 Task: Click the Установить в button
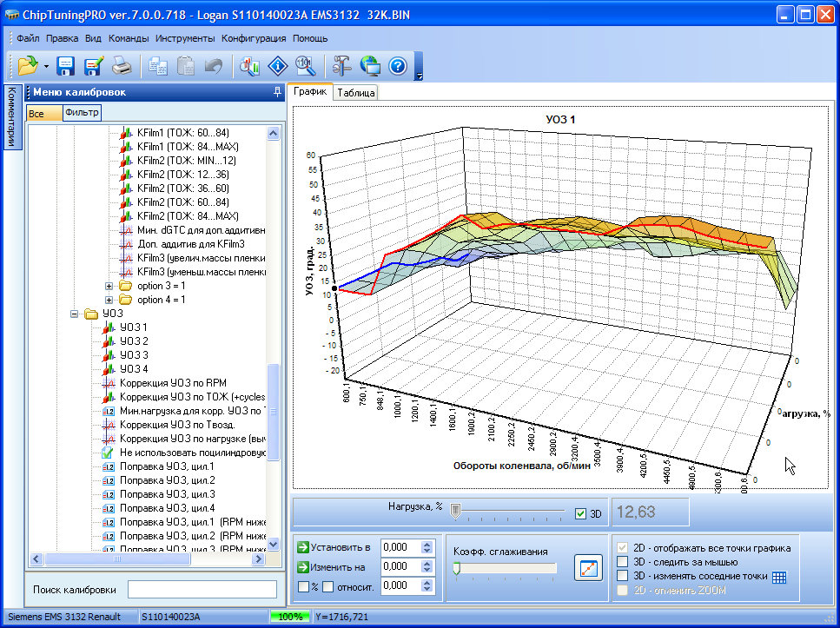tap(335, 547)
